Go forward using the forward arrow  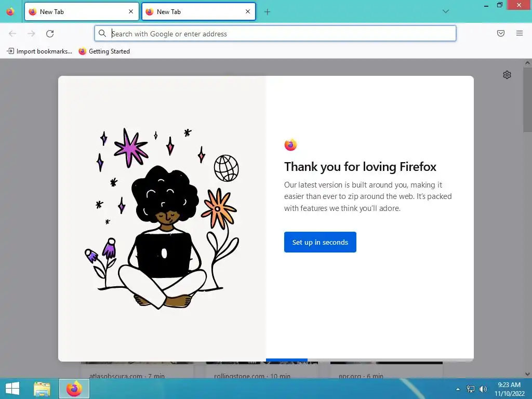pyautogui.click(x=31, y=33)
